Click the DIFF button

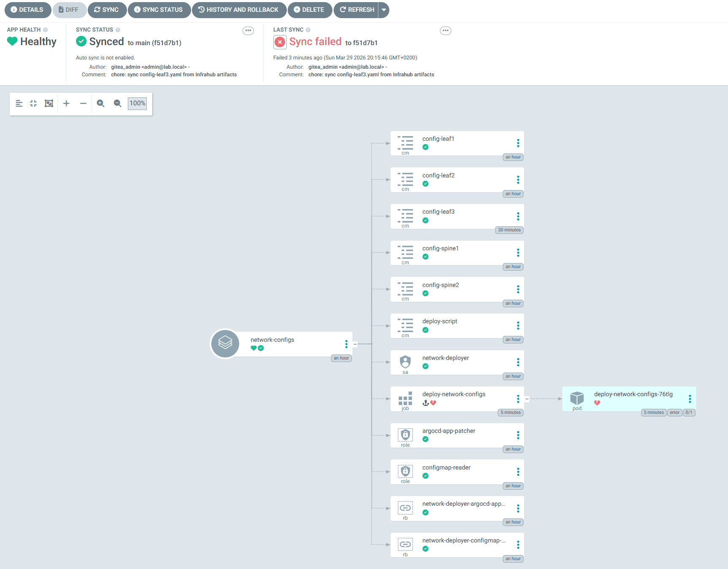pos(70,10)
